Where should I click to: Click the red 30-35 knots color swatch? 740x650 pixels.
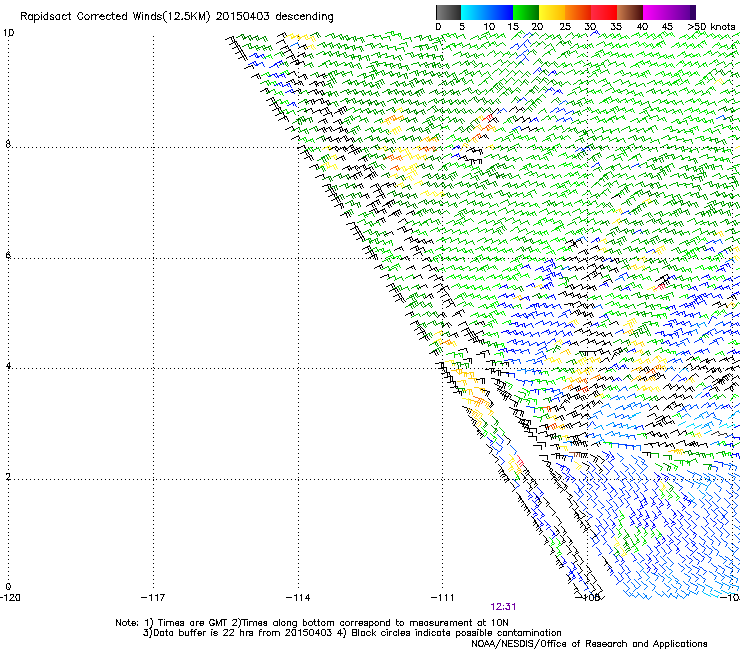[604, 12]
